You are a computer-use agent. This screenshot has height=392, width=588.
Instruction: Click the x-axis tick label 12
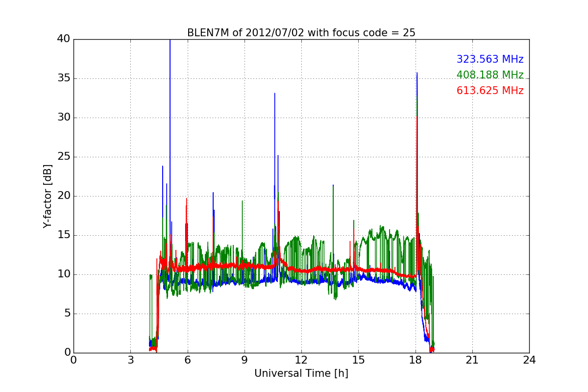[301, 360]
